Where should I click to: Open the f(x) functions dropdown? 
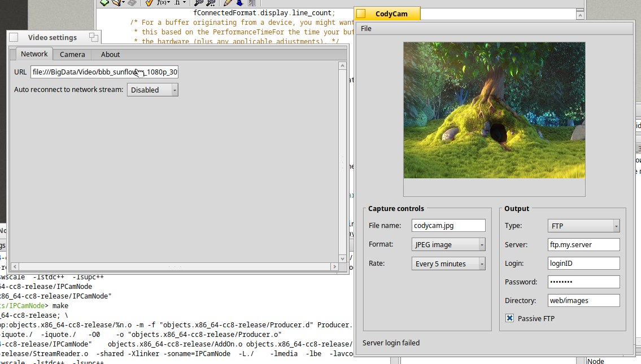pos(163,2)
